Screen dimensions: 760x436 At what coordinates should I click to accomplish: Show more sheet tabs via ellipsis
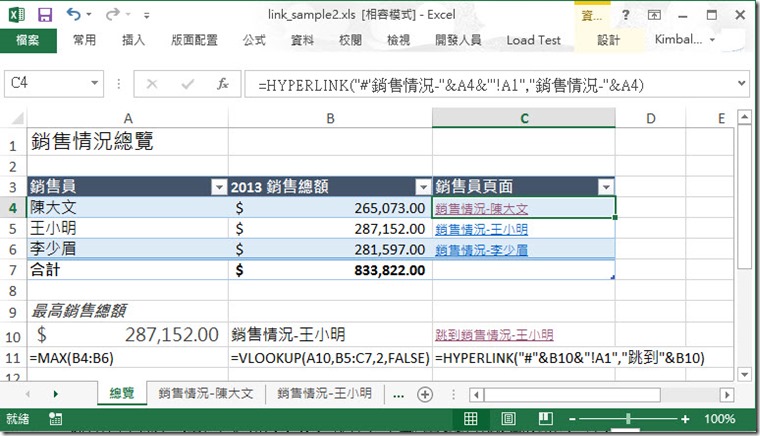click(398, 395)
